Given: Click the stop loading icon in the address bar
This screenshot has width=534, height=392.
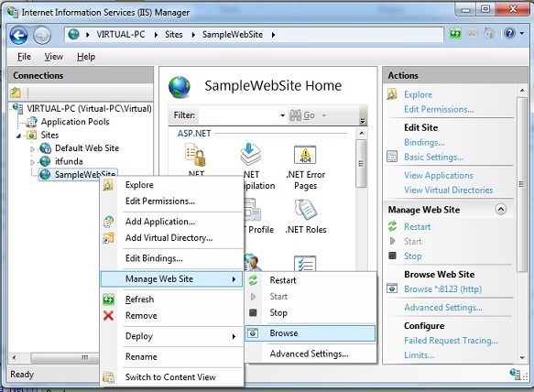Looking at the screenshot, I should 472,33.
